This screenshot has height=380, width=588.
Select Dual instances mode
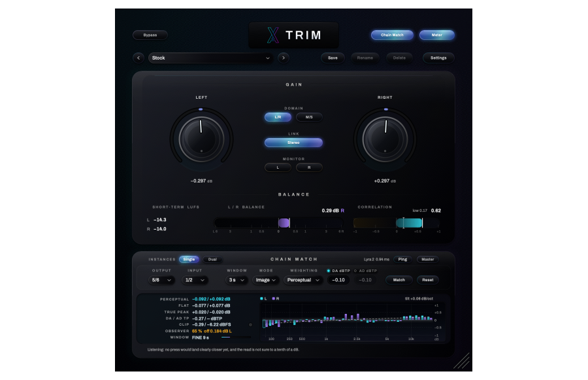click(212, 260)
